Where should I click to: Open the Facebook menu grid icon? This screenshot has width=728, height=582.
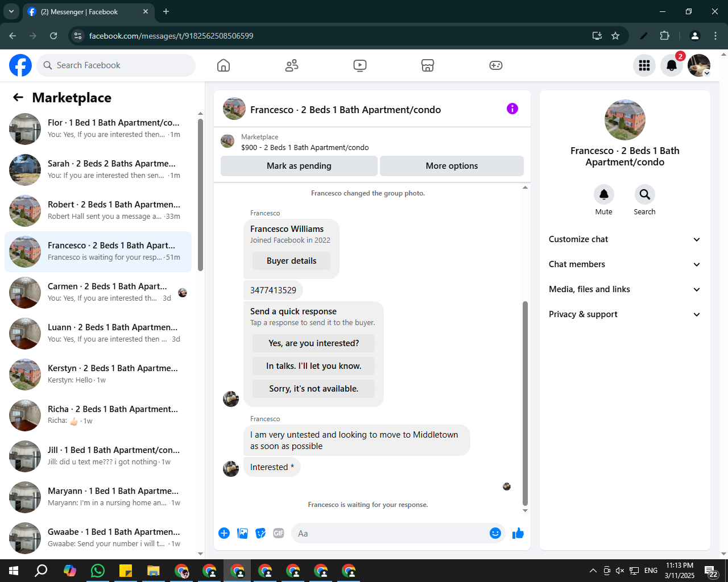point(644,65)
